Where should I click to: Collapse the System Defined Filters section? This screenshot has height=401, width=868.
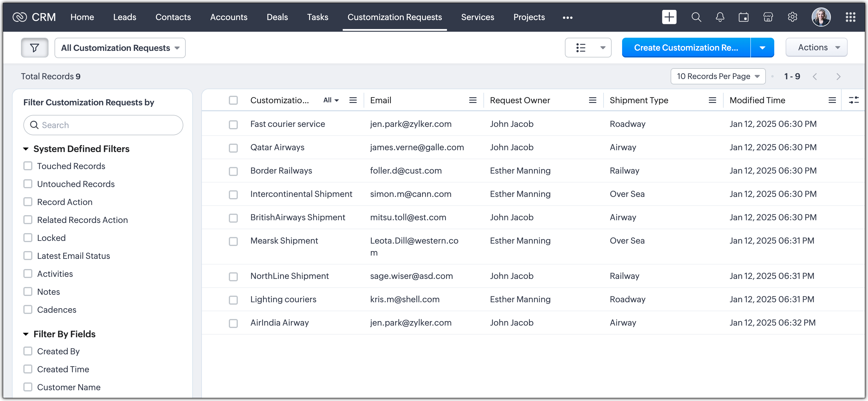pos(26,149)
